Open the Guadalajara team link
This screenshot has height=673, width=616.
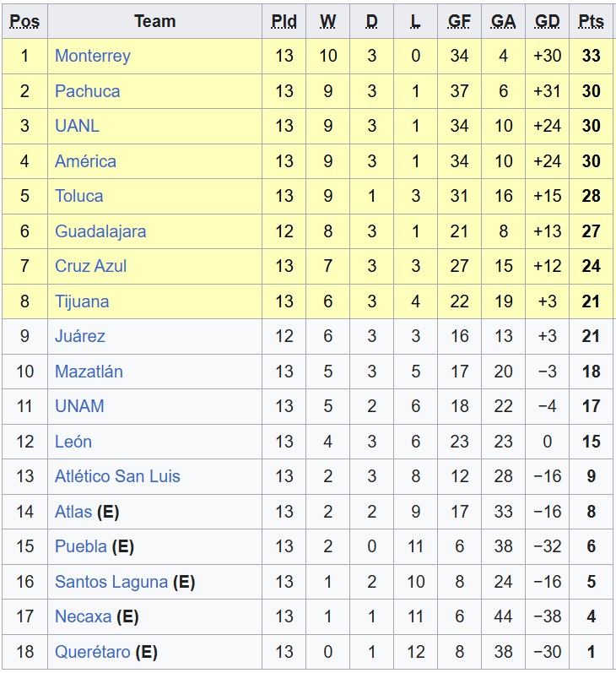tap(100, 231)
